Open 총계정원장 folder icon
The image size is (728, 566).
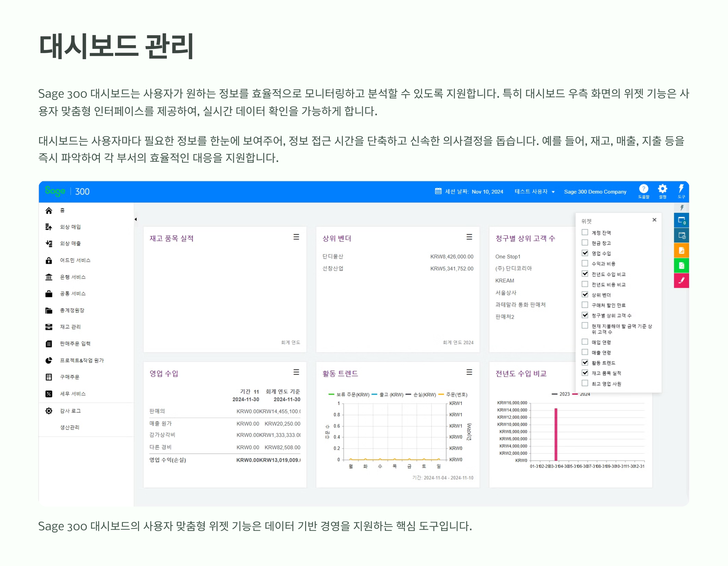coord(49,310)
